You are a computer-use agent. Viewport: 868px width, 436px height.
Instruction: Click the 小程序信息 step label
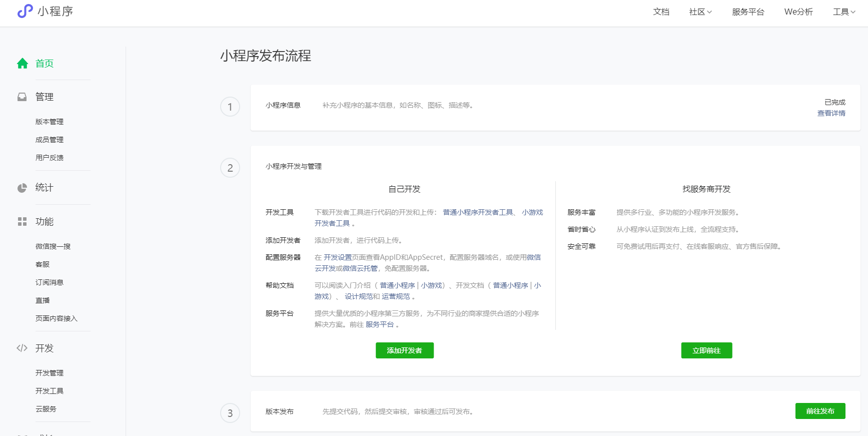(x=283, y=105)
